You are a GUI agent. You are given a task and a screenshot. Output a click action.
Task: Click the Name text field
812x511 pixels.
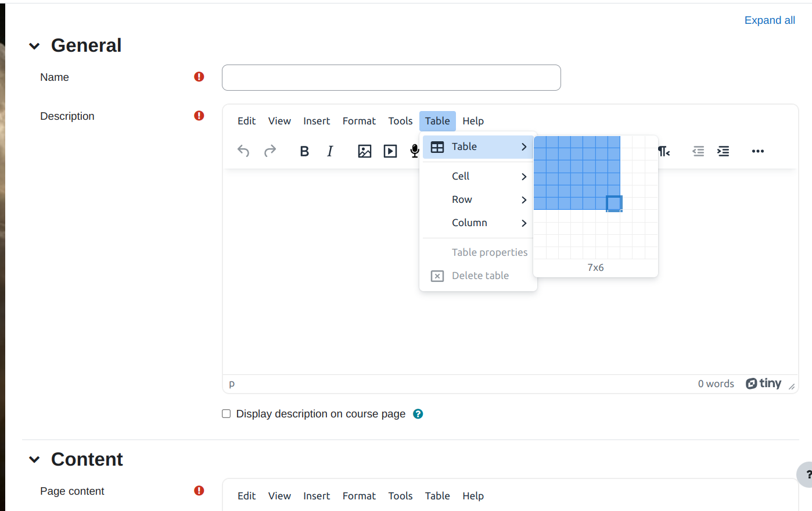pyautogui.click(x=391, y=77)
